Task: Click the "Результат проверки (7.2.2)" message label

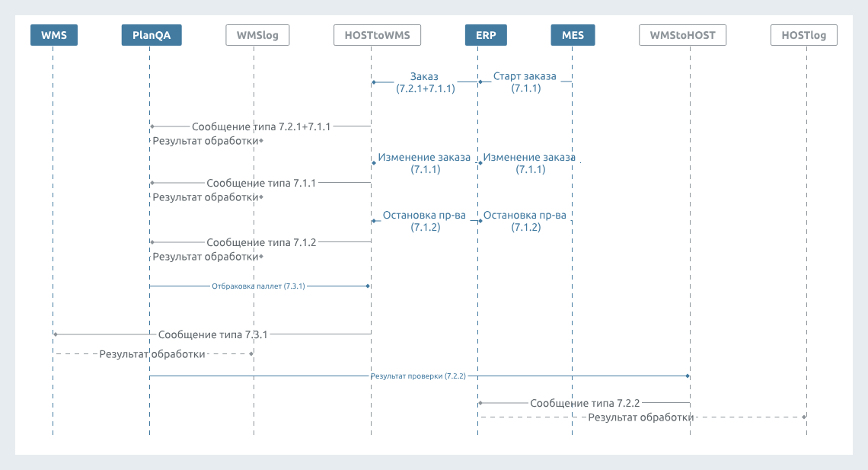Action: (418, 376)
